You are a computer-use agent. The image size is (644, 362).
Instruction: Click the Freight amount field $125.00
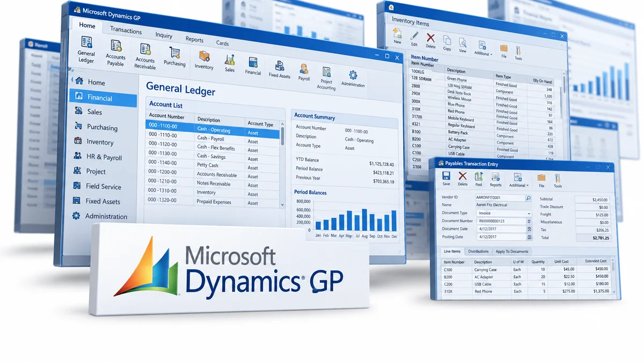(592, 215)
